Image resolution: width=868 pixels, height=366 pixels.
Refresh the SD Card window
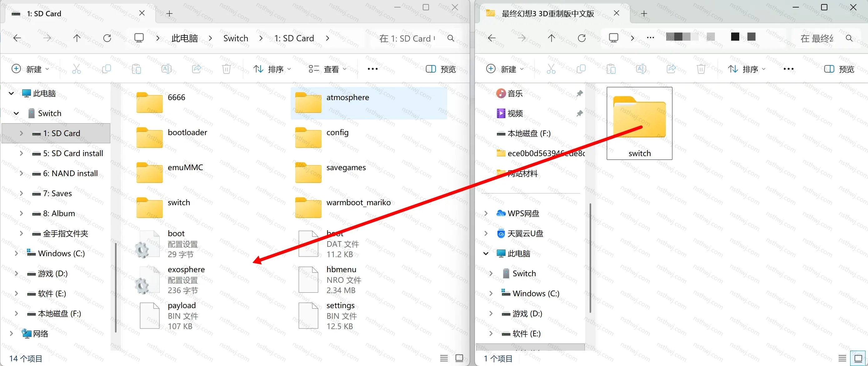click(107, 38)
